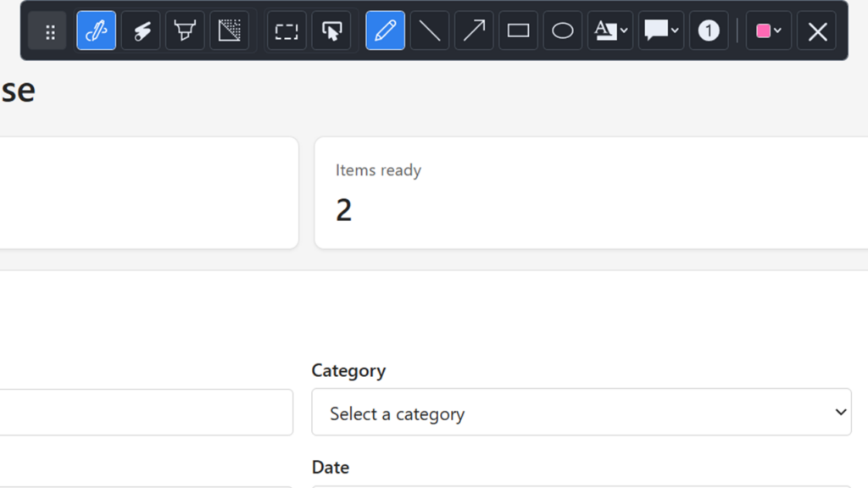Open the Select a category dropdown

(581, 413)
